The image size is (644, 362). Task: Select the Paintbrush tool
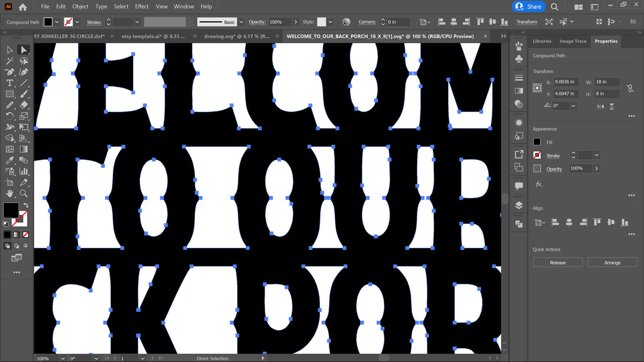point(24,94)
